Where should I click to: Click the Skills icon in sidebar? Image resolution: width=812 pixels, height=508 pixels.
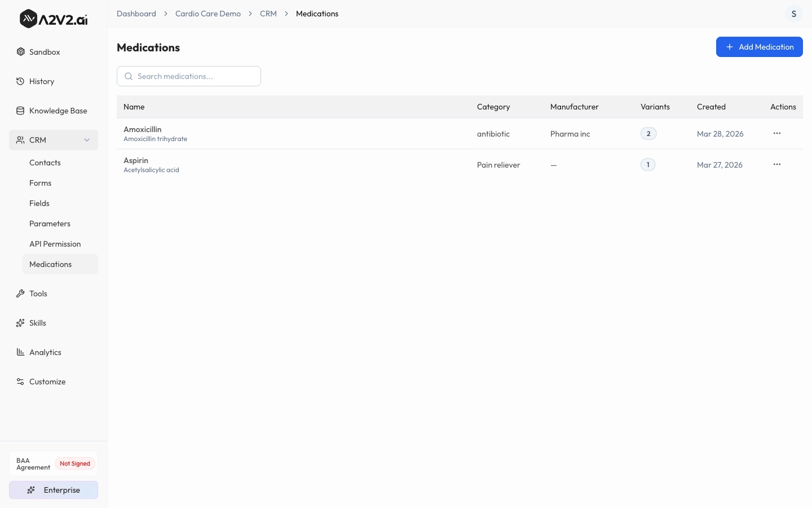[x=20, y=323]
